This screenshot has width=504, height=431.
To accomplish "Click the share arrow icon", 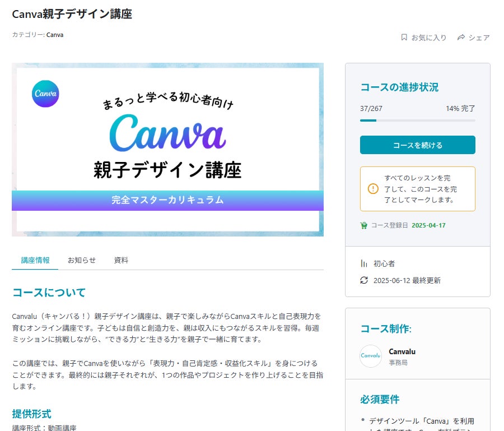I will coord(461,38).
